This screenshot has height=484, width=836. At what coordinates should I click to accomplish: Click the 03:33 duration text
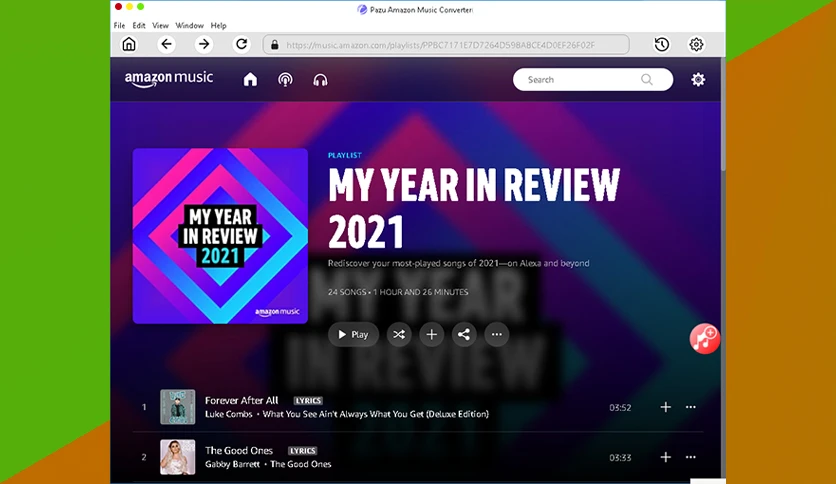point(620,458)
